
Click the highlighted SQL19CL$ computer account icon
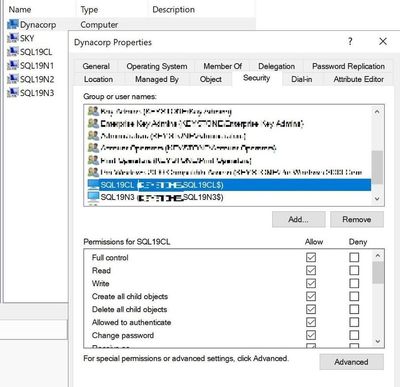tap(93, 184)
